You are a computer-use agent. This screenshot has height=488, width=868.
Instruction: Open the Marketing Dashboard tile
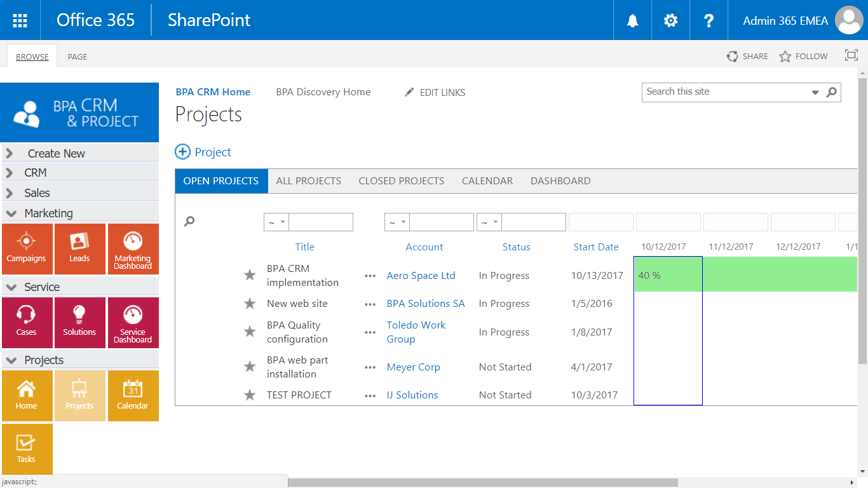click(x=133, y=248)
